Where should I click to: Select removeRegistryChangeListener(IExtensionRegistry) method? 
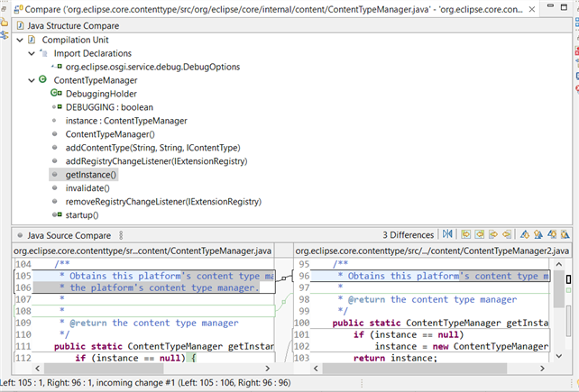tap(163, 202)
